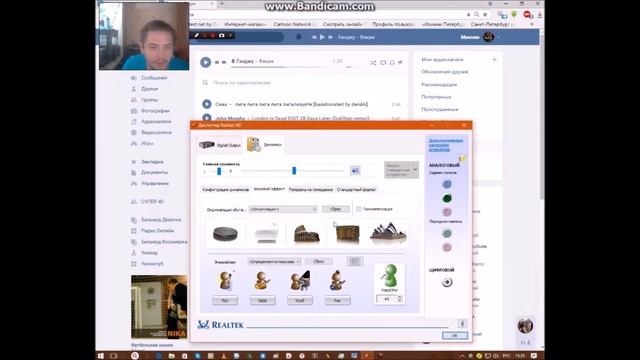Open the default device assignment dropdown
The width and height of the screenshot is (640, 360).
coord(401,170)
